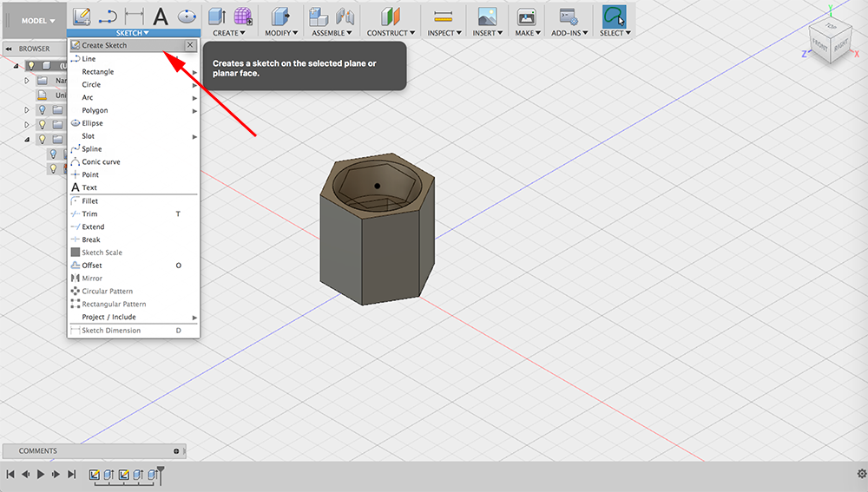The width and height of the screenshot is (868, 492).
Task: Play the timeline history
Action: tap(41, 475)
